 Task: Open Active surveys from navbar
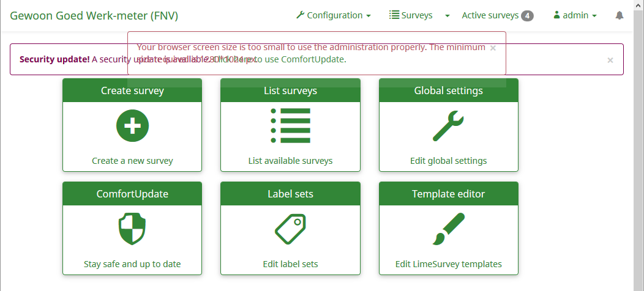click(x=490, y=16)
